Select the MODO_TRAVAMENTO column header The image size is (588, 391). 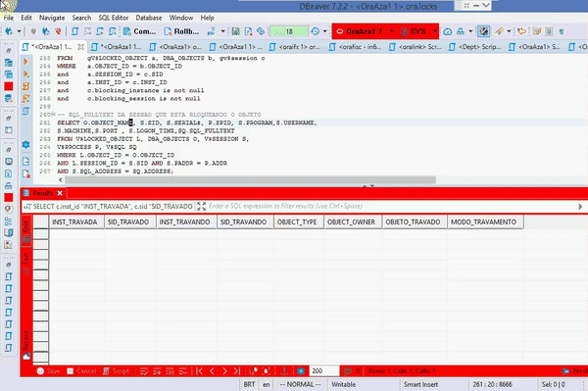485,221
